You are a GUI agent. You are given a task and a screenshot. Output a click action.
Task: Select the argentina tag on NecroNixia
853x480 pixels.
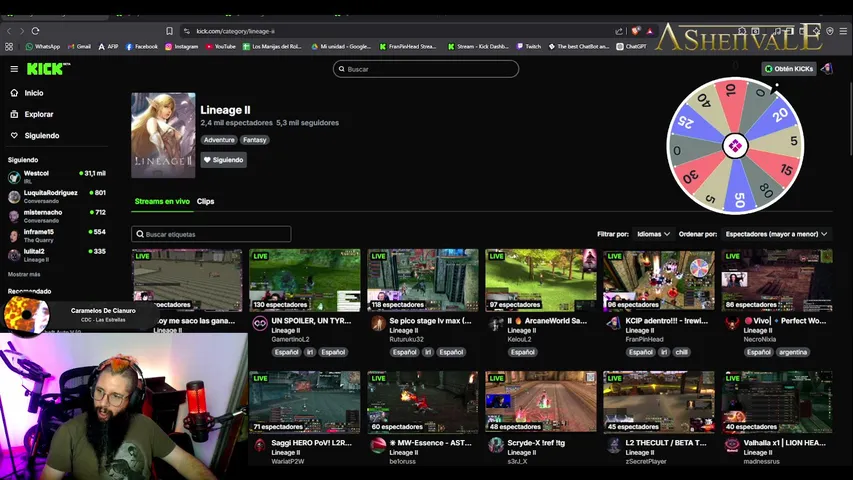(x=793, y=352)
